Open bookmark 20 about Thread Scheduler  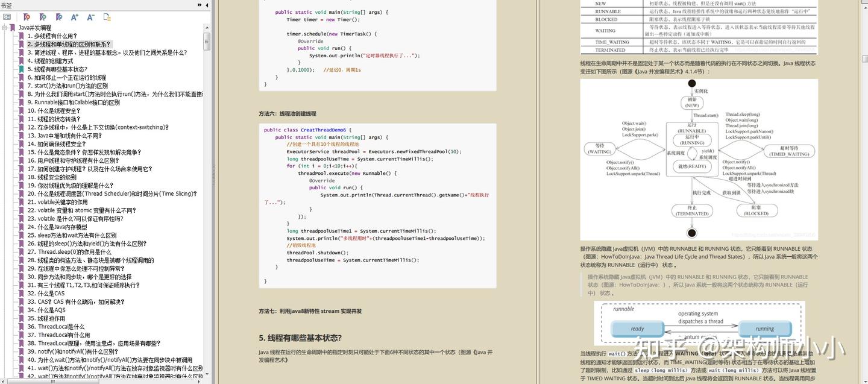pos(112,194)
